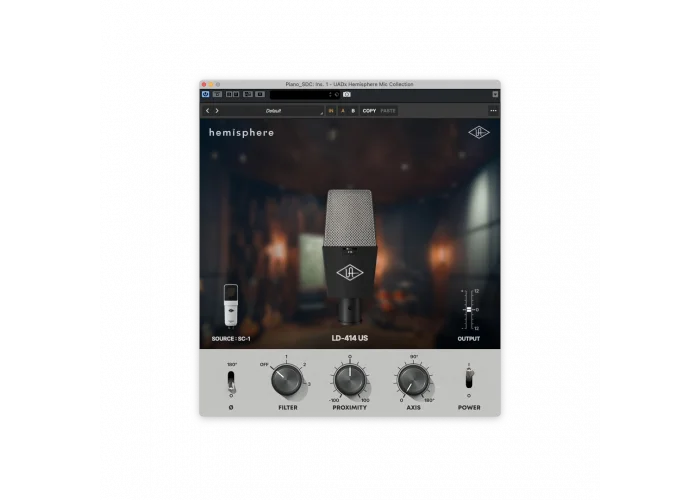Open the three-dots more options menu
This screenshot has width=700, height=500.
click(x=493, y=111)
